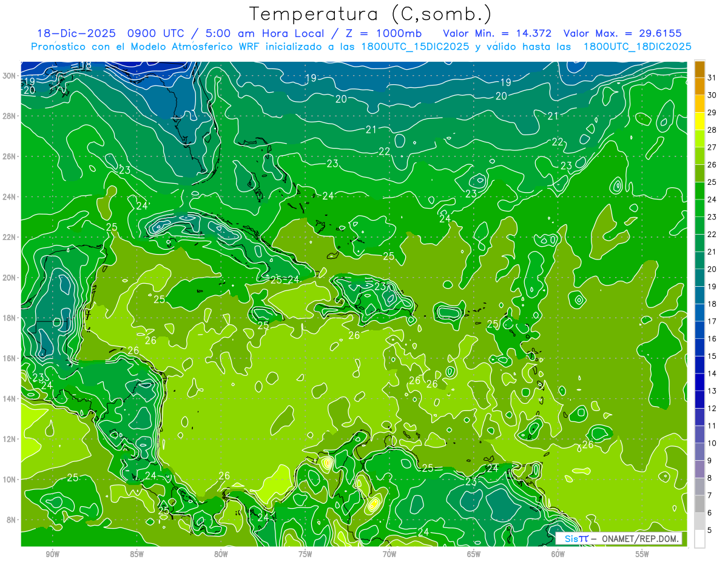The height and width of the screenshot is (562, 728).
Task: Click the 12N latitude axis label
Action: (9, 439)
